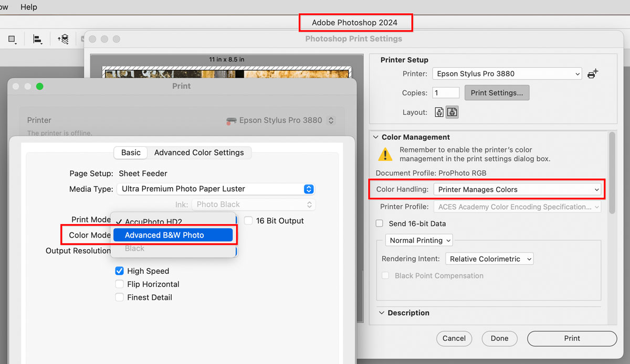Click the Color Management warning icon
630x364 pixels.
click(385, 153)
